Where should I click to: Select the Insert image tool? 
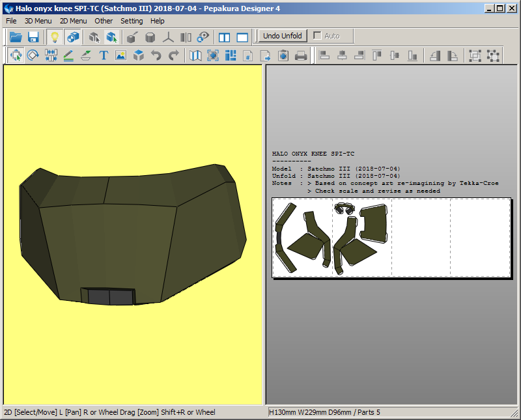121,55
